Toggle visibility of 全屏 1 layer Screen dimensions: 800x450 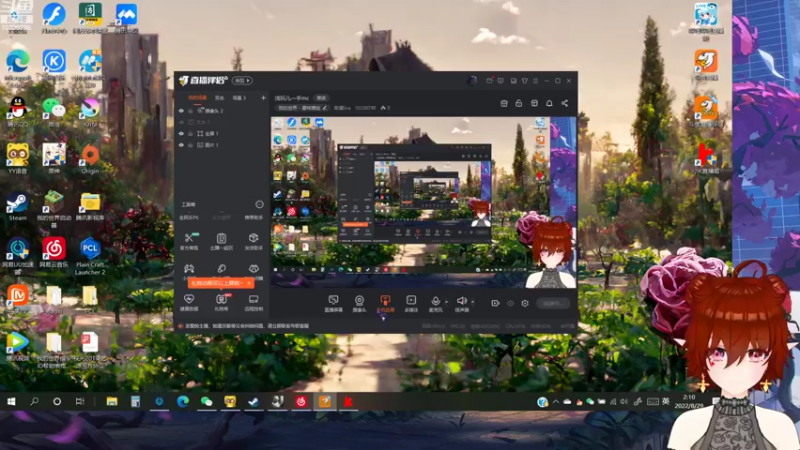tap(181, 134)
